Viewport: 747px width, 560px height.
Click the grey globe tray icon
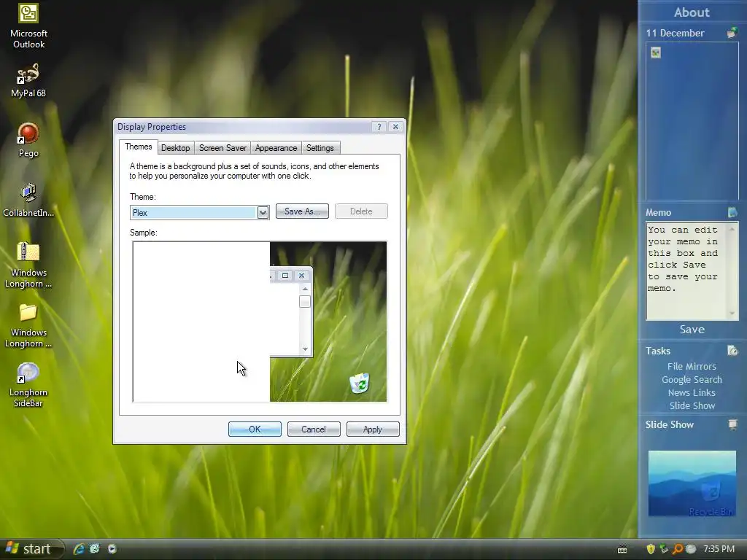(x=691, y=549)
